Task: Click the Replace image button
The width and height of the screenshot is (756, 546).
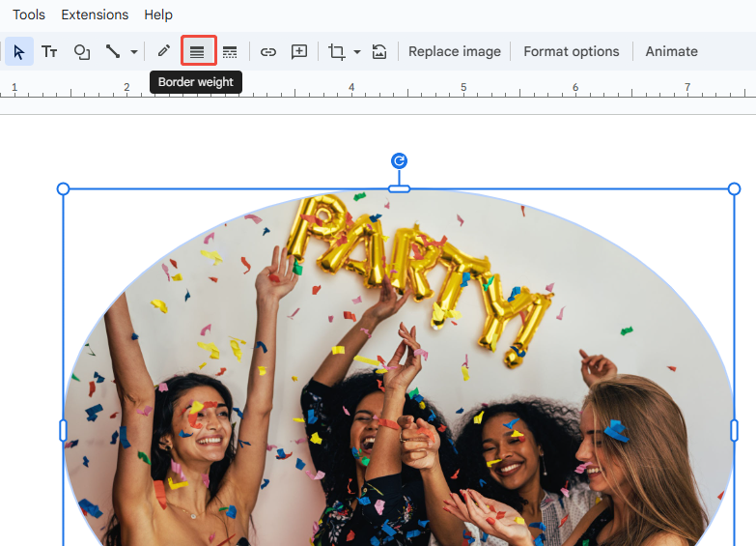Action: pyautogui.click(x=454, y=52)
